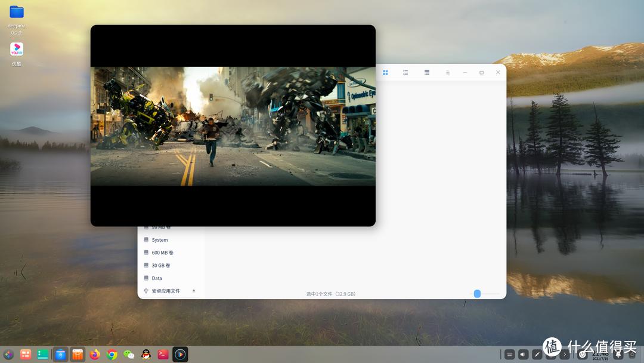Viewport: 644px width, 363px height.
Task: Open 优酷 from the desktop
Action: point(16,48)
